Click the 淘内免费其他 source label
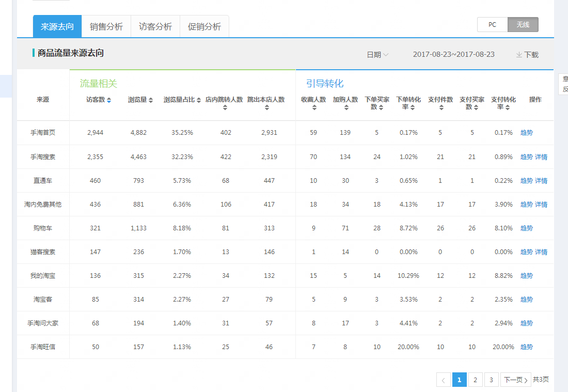 pos(43,205)
